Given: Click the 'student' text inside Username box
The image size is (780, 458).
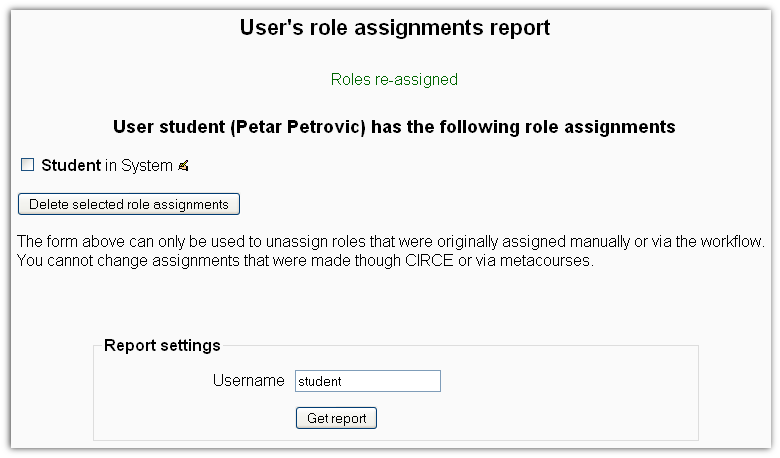Looking at the screenshot, I should coord(320,381).
